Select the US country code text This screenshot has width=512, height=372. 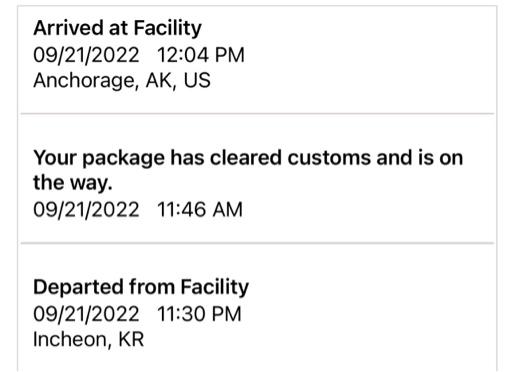[x=197, y=80]
